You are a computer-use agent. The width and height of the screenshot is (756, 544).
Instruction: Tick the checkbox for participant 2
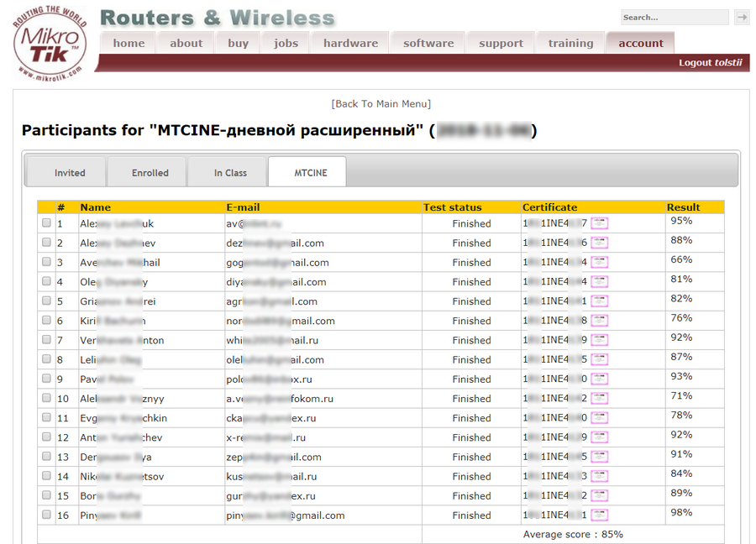pyautogui.click(x=46, y=243)
